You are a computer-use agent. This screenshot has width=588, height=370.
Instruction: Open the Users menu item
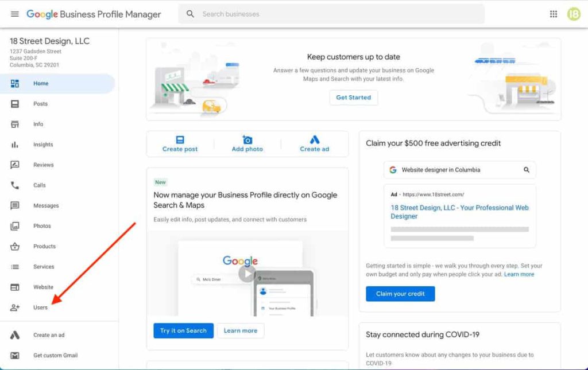pos(57,307)
